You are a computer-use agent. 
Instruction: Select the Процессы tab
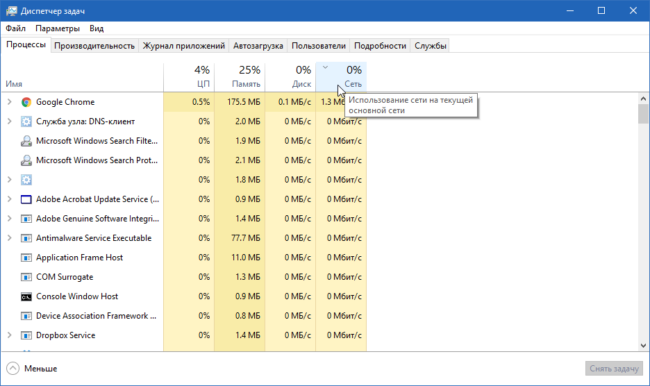click(x=26, y=45)
